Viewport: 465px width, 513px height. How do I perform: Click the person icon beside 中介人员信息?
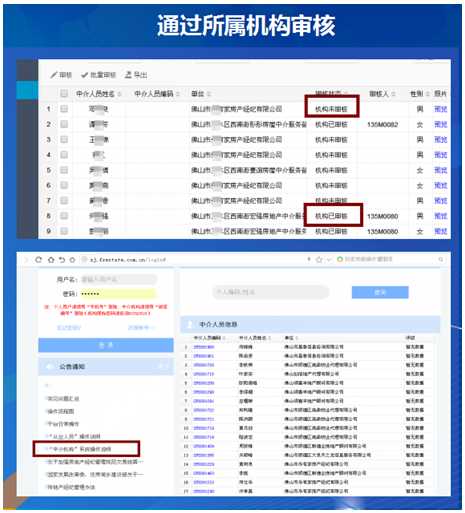190,324
